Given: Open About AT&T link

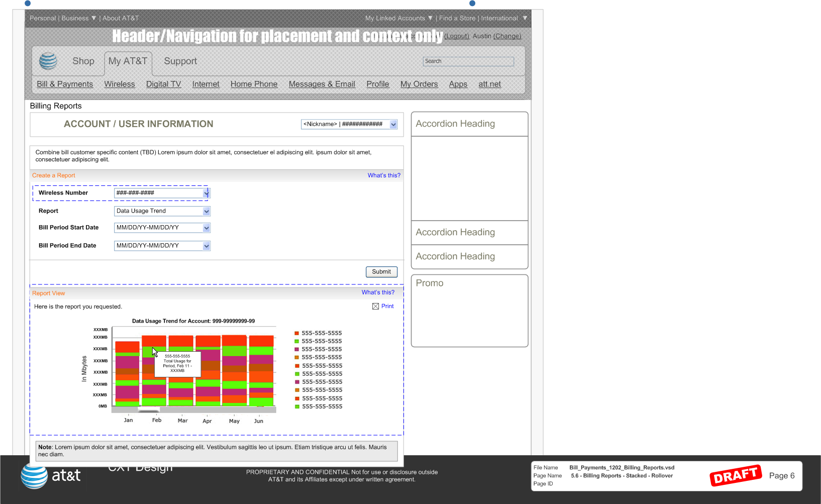Looking at the screenshot, I should pos(121,18).
